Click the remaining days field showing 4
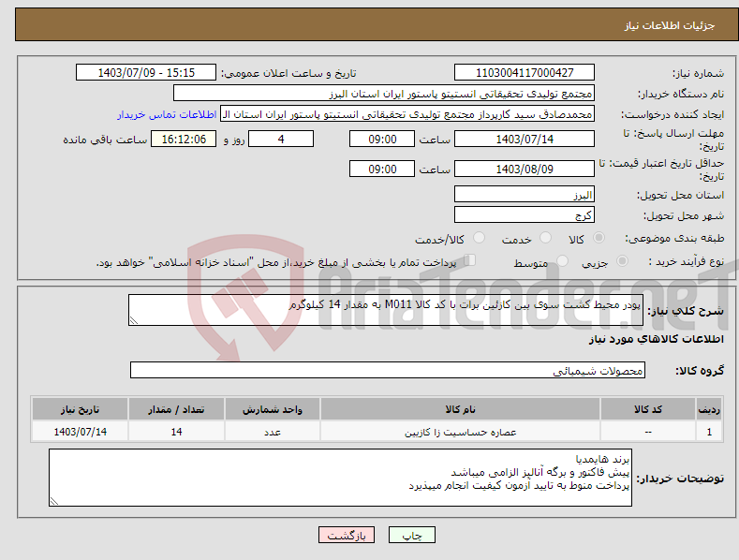Viewport: 739px width, 560px height. click(281, 139)
